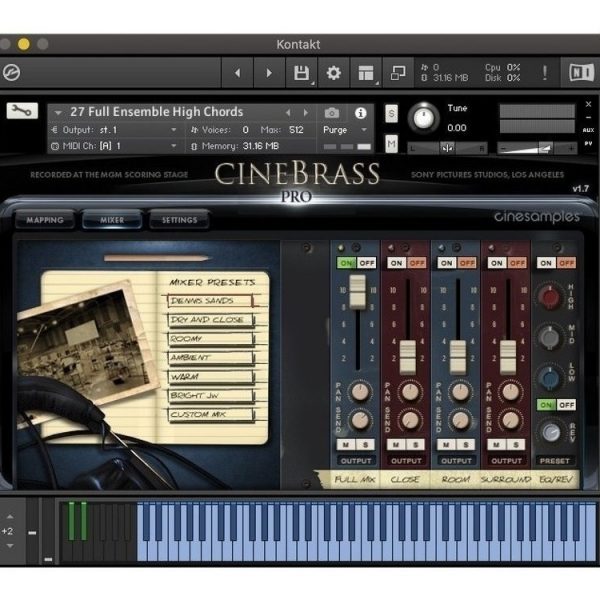Select next preset arrow beside instrument name
The height and width of the screenshot is (600, 600).
tap(305, 112)
